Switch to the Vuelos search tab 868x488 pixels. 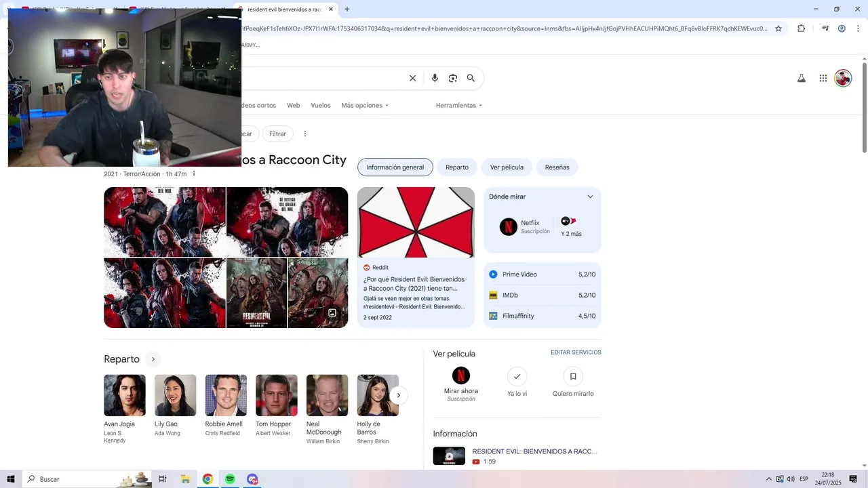click(321, 106)
